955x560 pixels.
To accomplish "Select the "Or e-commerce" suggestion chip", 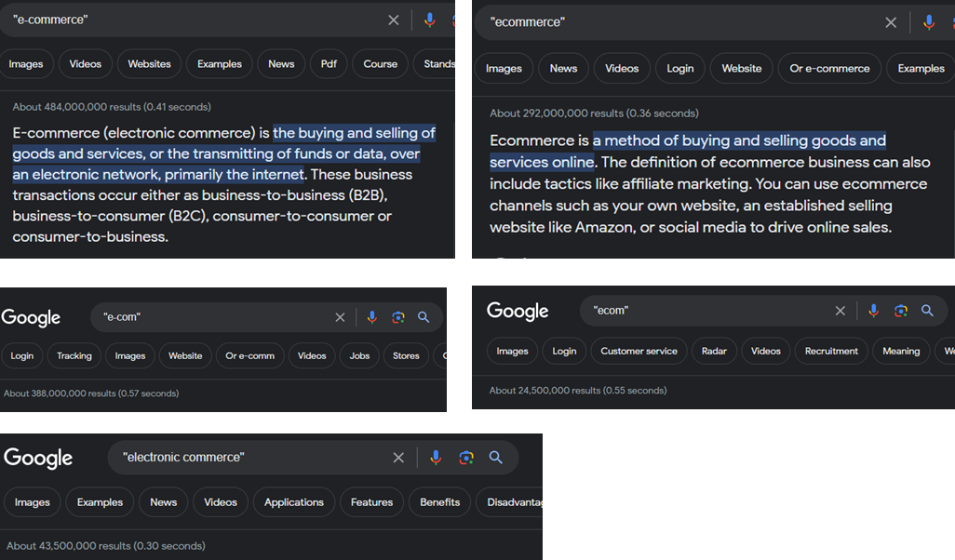I will point(829,69).
